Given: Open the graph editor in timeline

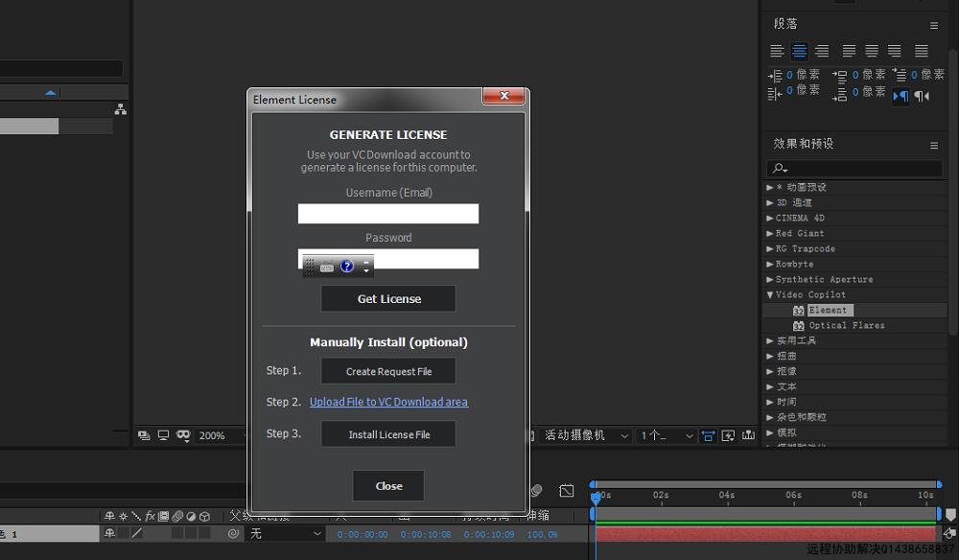Looking at the screenshot, I should click(567, 490).
